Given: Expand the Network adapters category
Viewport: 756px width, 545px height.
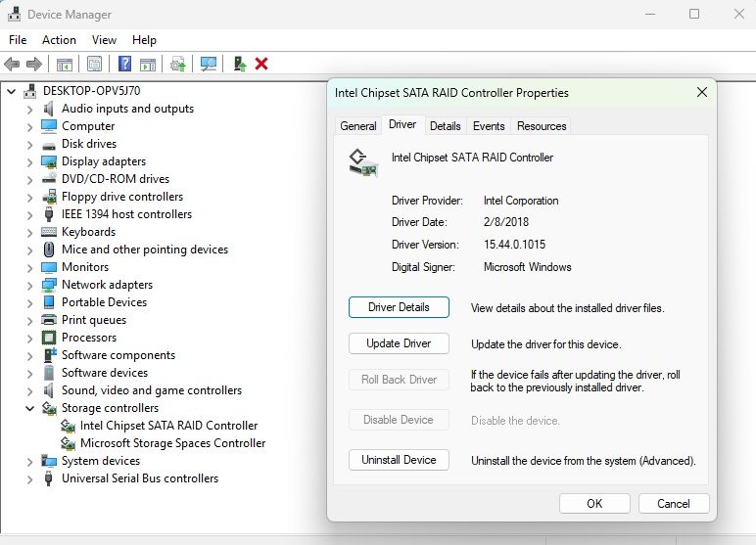Looking at the screenshot, I should pos(29,285).
